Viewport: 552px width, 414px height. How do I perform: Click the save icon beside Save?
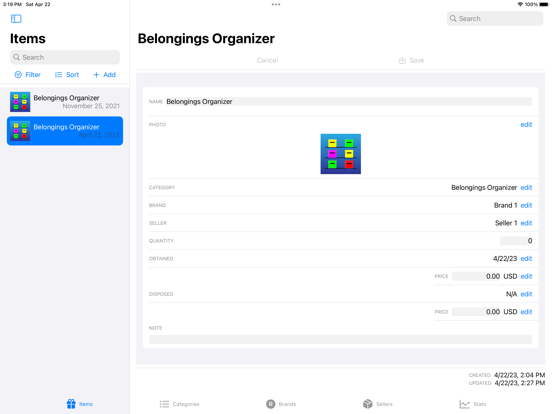[x=402, y=60]
